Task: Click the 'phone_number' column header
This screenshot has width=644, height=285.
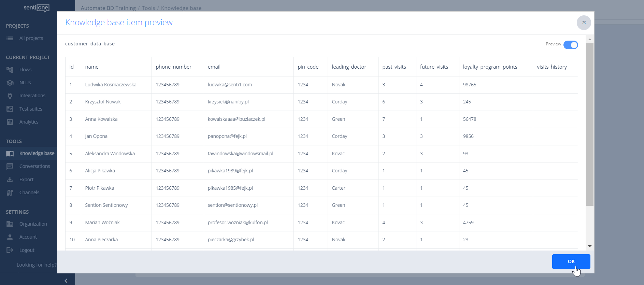Action: (173, 67)
